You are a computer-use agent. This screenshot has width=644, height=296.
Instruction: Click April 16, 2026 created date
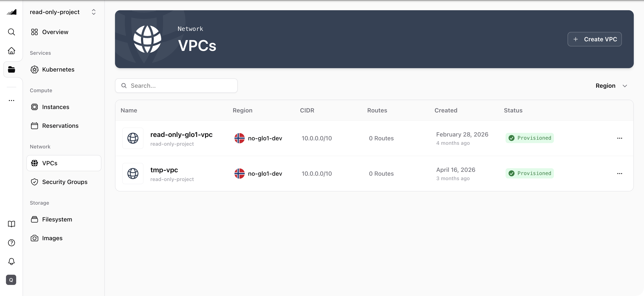(456, 170)
